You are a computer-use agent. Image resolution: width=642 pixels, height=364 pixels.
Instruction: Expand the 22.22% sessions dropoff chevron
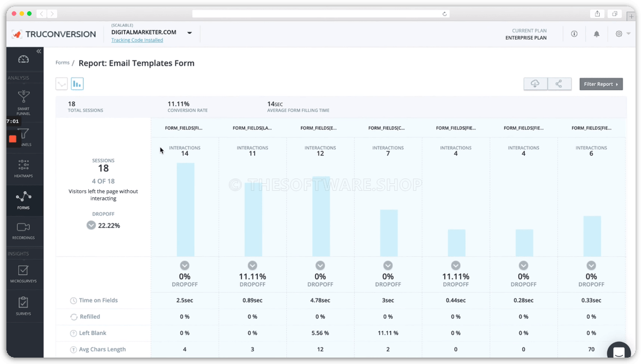[91, 225]
